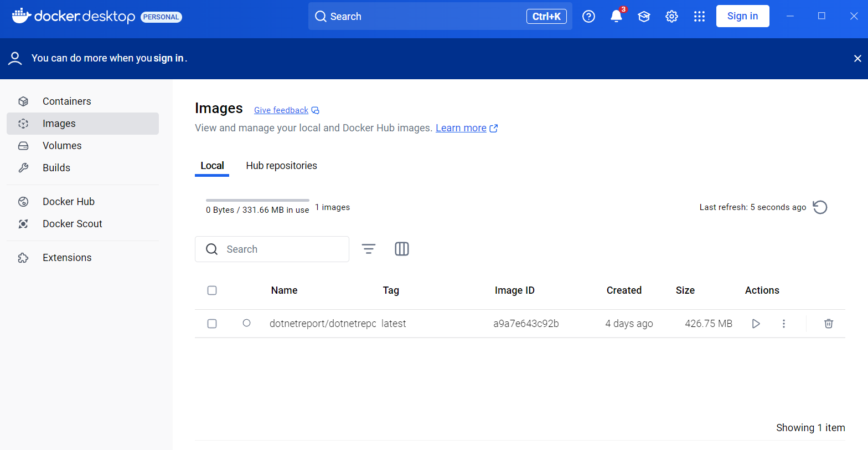Switch to the Local tab
Viewport: 868px width, 450px height.
tap(212, 166)
